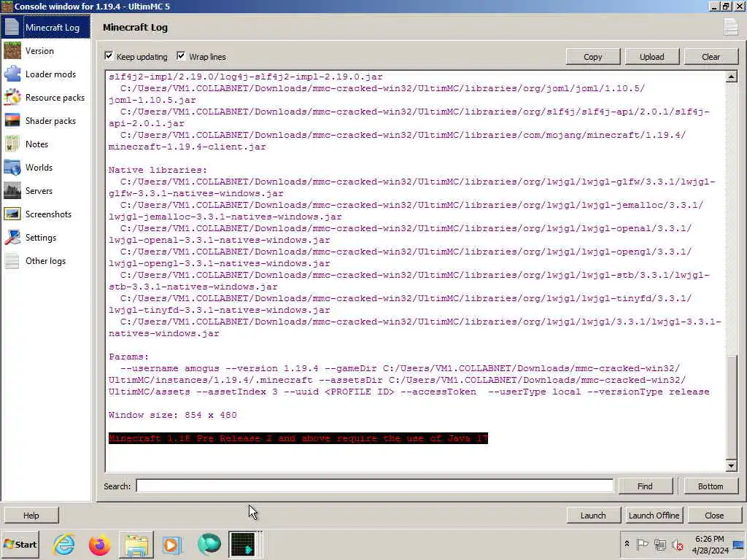Show hidden system tray icons
Screen dimensions: 747x560
point(627,544)
